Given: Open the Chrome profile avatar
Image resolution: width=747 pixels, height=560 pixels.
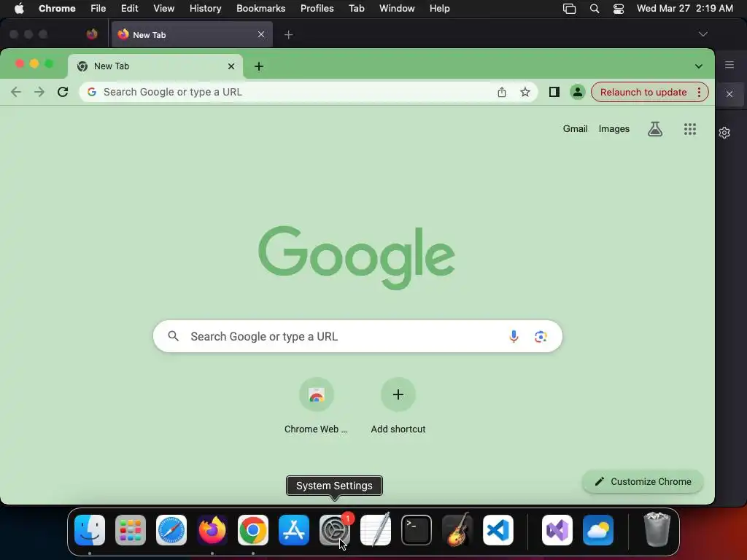Looking at the screenshot, I should [578, 92].
